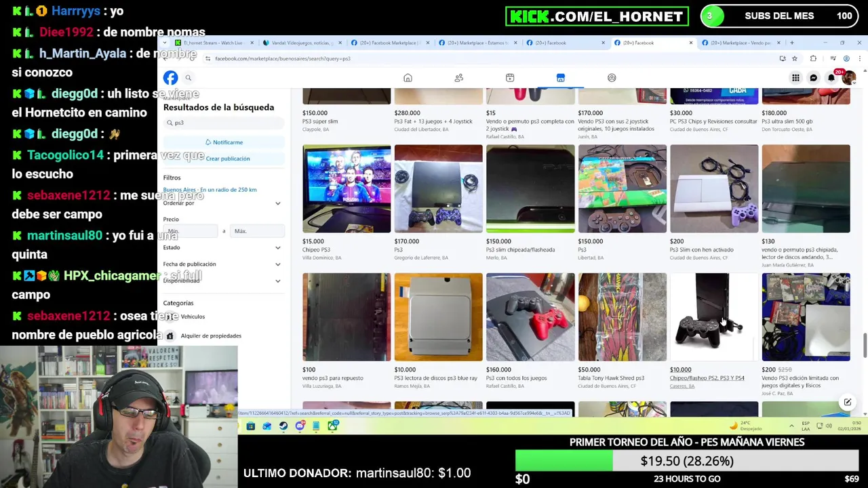This screenshot has height=488, width=868.
Task: Open the notifications bell with 20+ badge
Action: (831, 78)
